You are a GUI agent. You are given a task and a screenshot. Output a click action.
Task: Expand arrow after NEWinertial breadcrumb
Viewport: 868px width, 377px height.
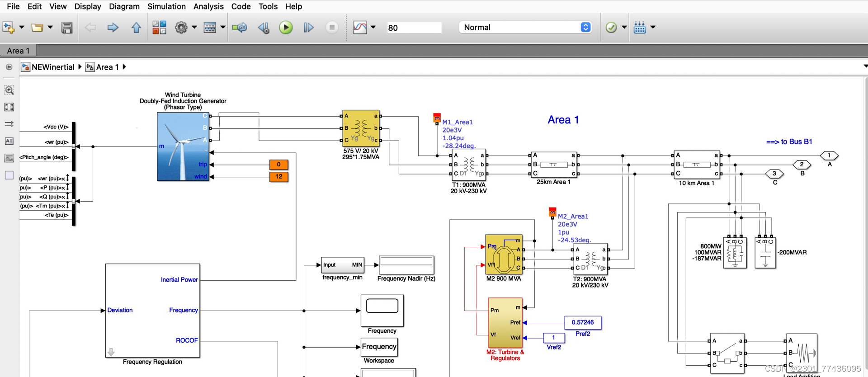[x=80, y=67]
